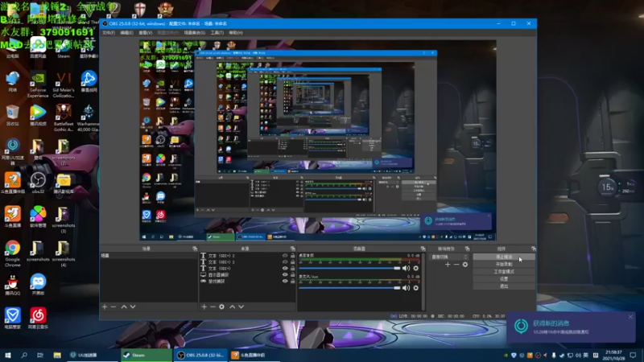Move scene up arrow in 场景 panel

(124, 306)
